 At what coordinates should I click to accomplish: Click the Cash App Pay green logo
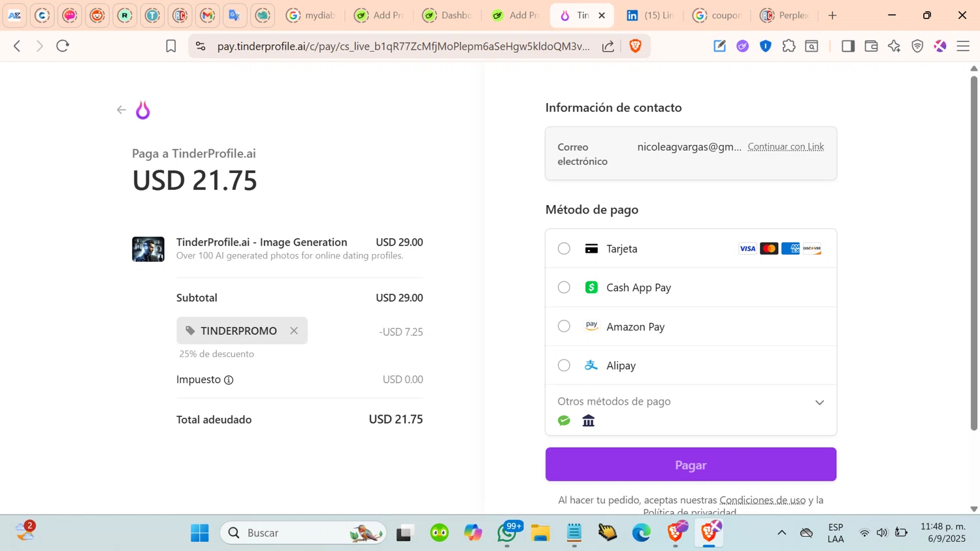point(591,287)
